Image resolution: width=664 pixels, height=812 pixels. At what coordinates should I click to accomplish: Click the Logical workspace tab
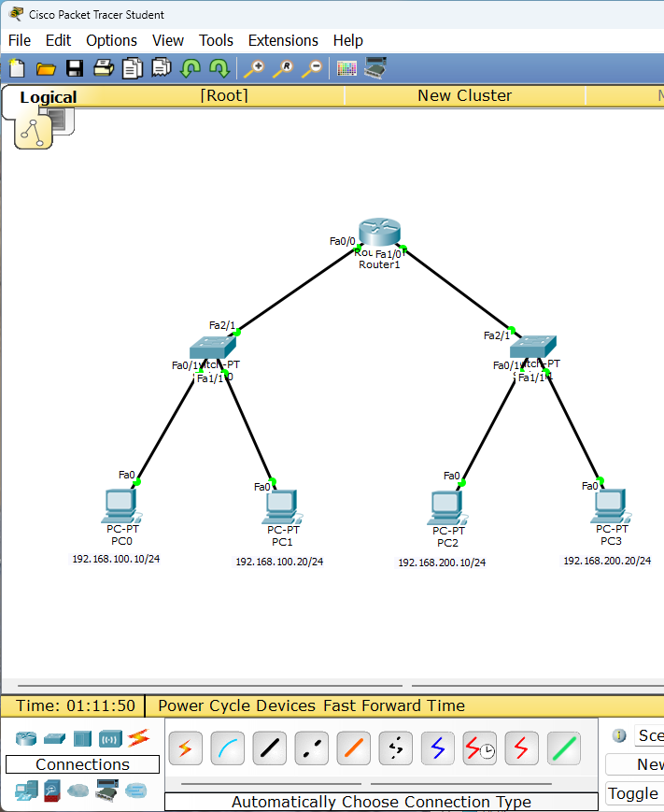(49, 97)
